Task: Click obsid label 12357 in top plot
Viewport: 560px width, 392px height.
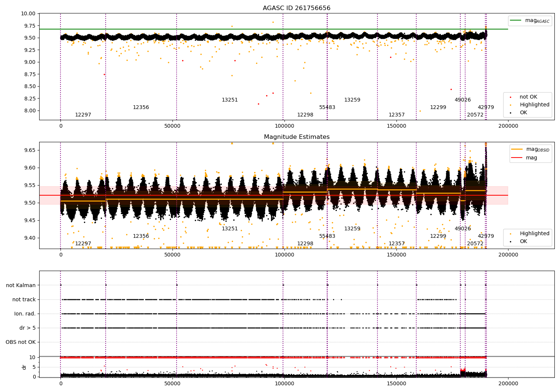Action: point(396,115)
